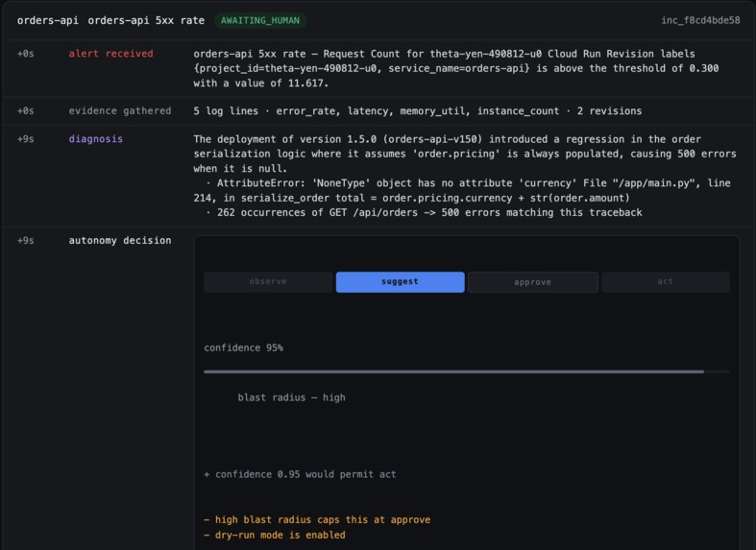Viewport: 756px width, 550px height.
Task: Select the observe autonomy level
Action: [268, 282]
